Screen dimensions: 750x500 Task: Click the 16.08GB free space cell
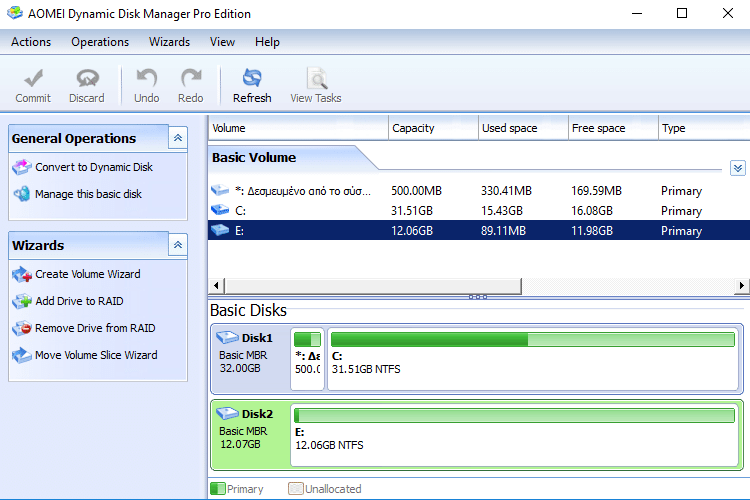[x=592, y=211]
